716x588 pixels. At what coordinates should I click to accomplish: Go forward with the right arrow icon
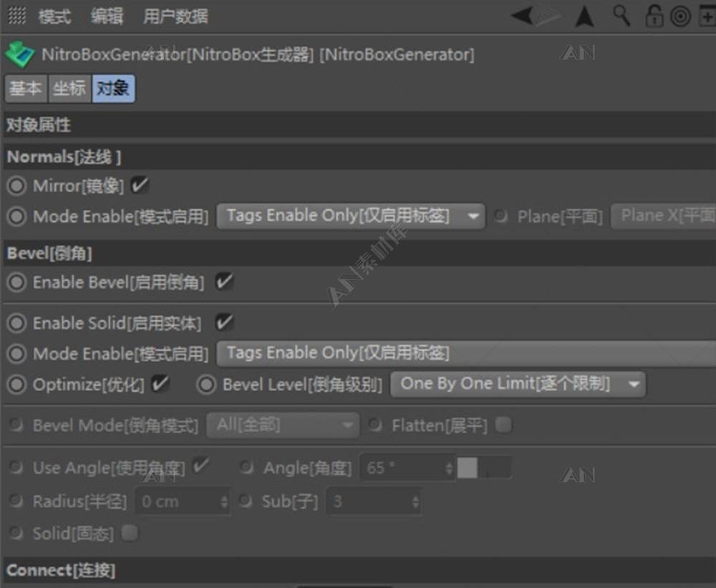[548, 16]
